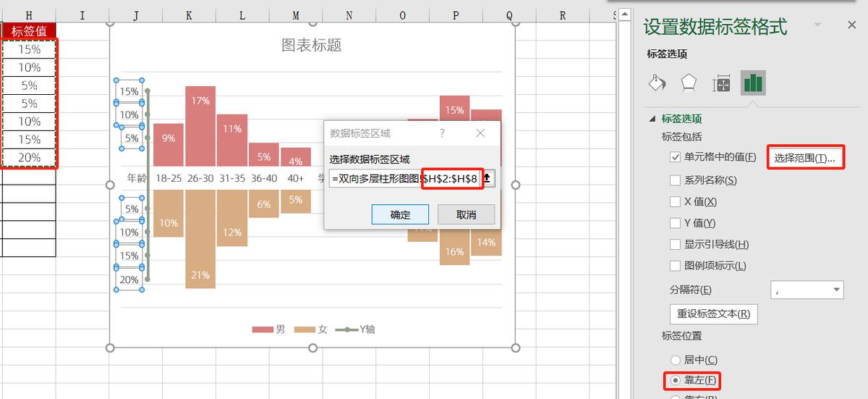Confirm with the 确定 button
The width and height of the screenshot is (868, 399).
(400, 214)
